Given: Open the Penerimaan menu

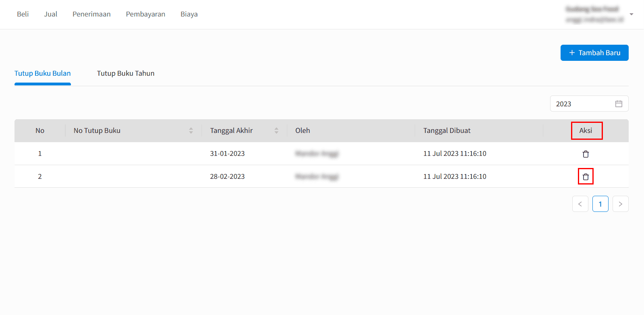Looking at the screenshot, I should 91,14.
